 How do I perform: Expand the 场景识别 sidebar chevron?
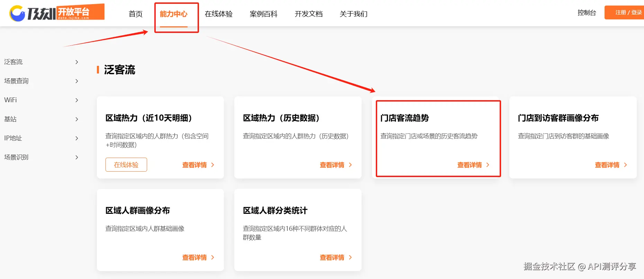[x=77, y=157]
